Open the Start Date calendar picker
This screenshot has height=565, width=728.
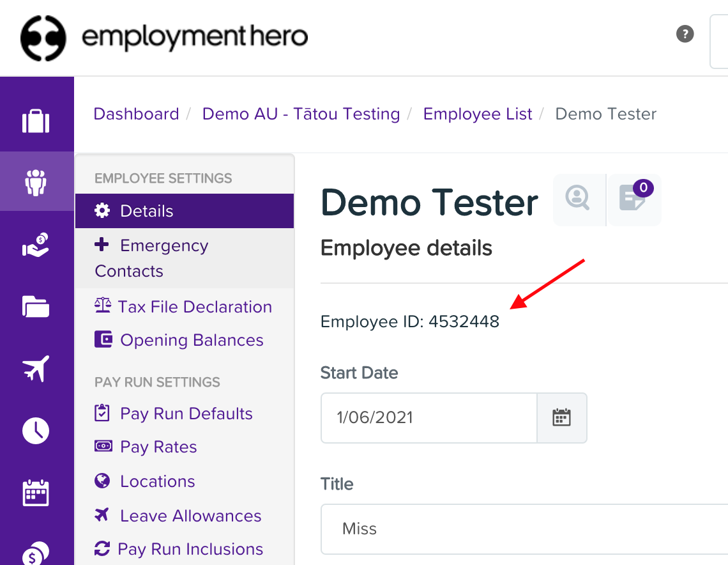point(561,418)
